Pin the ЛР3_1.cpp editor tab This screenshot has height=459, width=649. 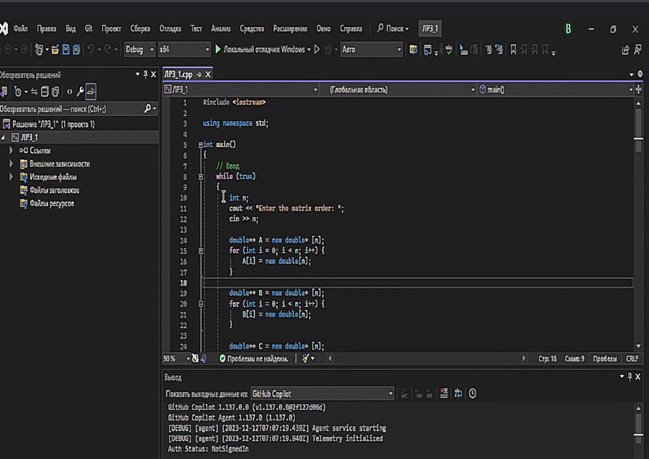click(201, 74)
